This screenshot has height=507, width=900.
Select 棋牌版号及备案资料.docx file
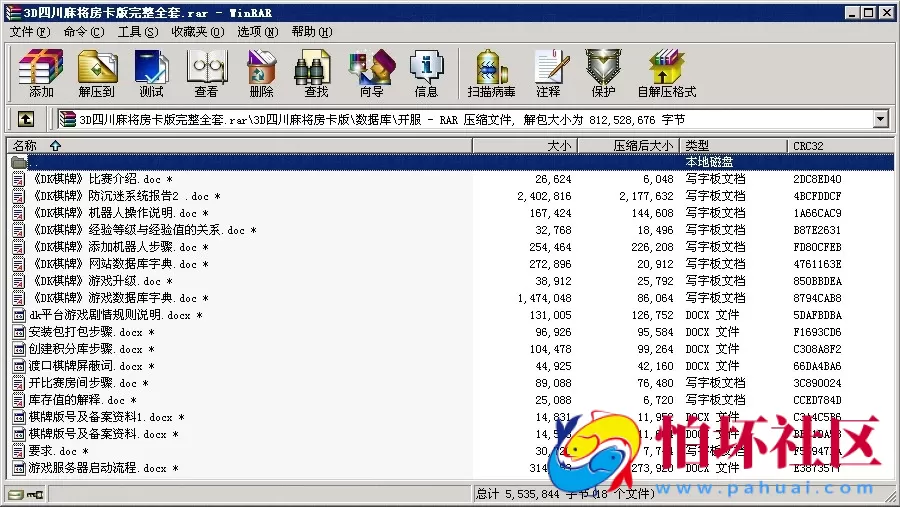104,434
